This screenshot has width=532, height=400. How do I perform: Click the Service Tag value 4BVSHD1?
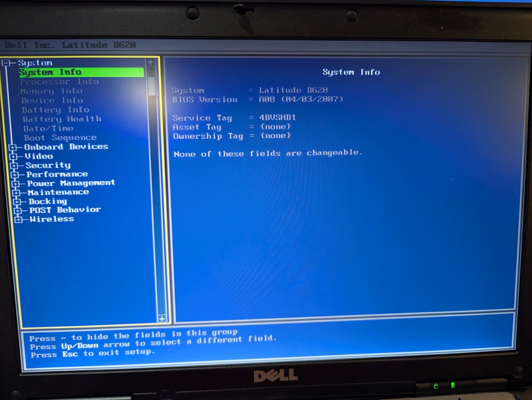click(x=278, y=118)
